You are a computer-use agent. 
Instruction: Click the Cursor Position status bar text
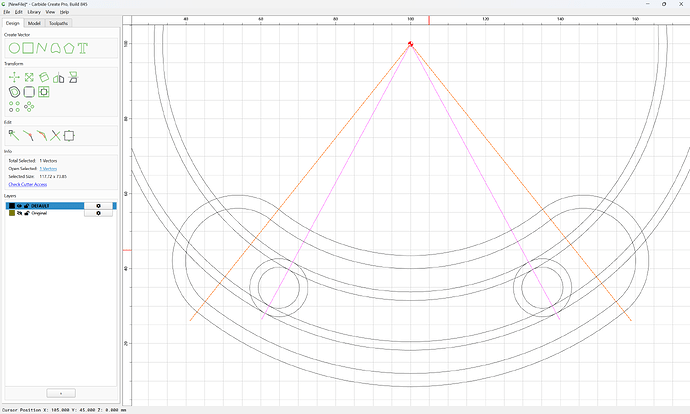[64, 410]
